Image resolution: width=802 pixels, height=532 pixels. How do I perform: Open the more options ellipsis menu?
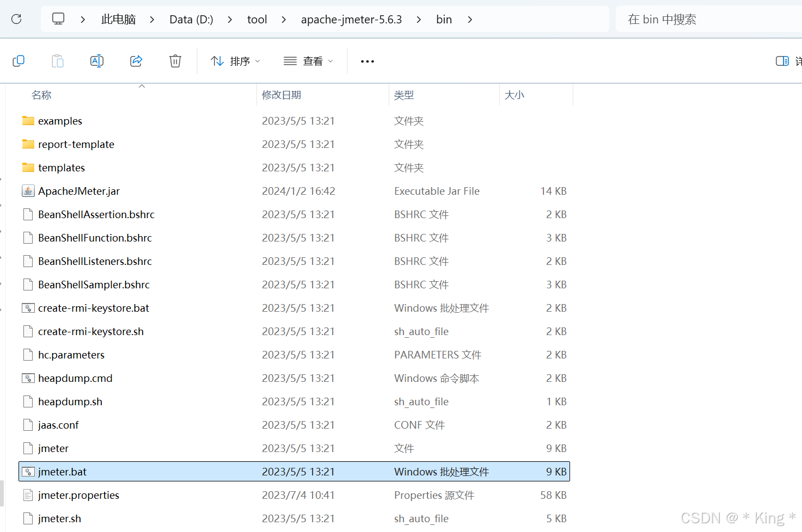pos(368,61)
